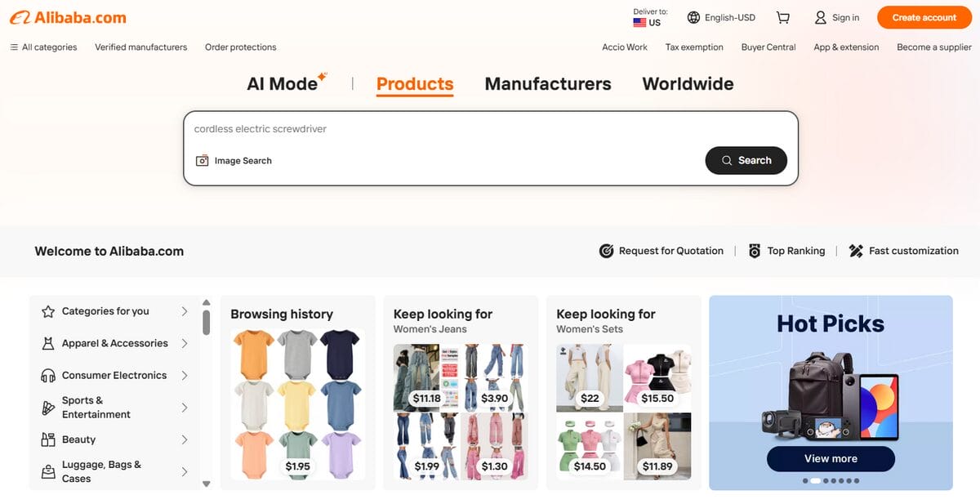Viewport: 980px width, 504px height.
Task: Click the Search button
Action: pyautogui.click(x=746, y=160)
